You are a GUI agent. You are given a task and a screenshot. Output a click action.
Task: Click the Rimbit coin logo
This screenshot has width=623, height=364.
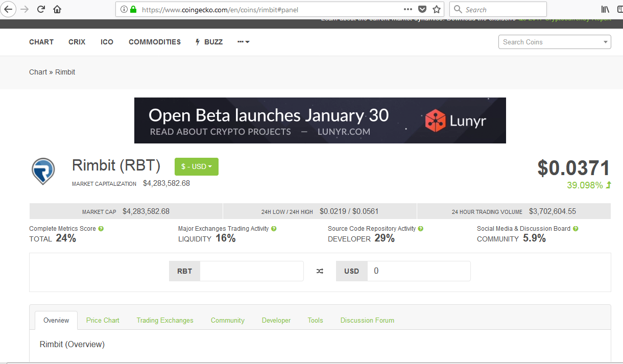(43, 171)
